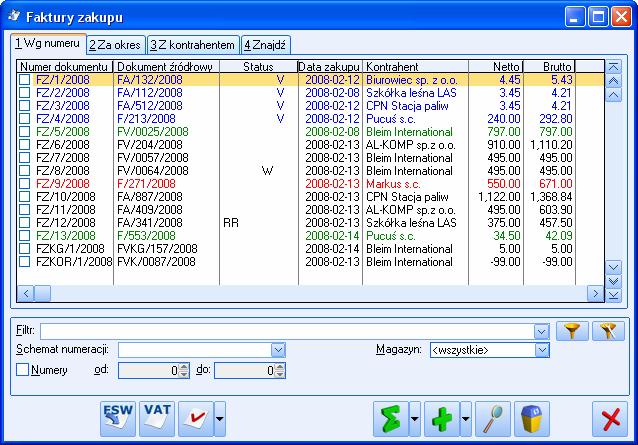Mark checkbox for FZ/12/2008
638x445 pixels.
pos(24,222)
